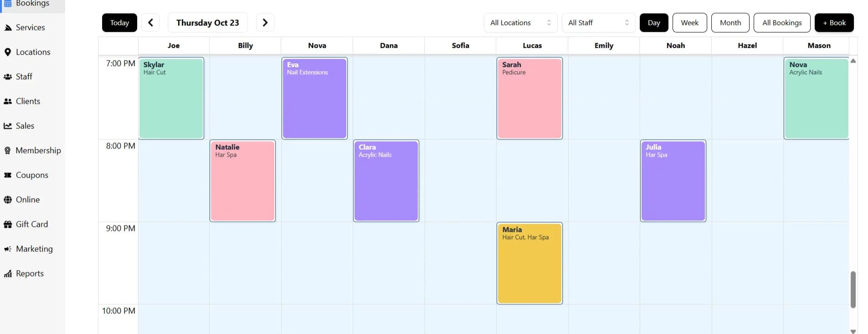
Task: Switch to Week view
Action: 689,22
